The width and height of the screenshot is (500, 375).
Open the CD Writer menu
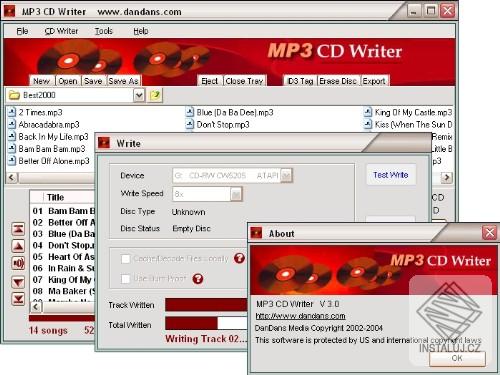(x=61, y=31)
